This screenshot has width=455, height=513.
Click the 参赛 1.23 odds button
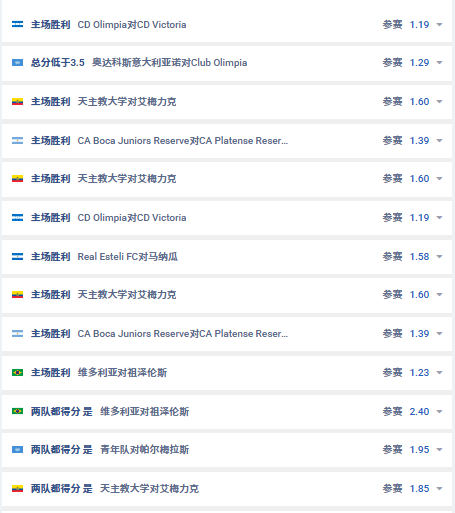[x=406, y=373]
